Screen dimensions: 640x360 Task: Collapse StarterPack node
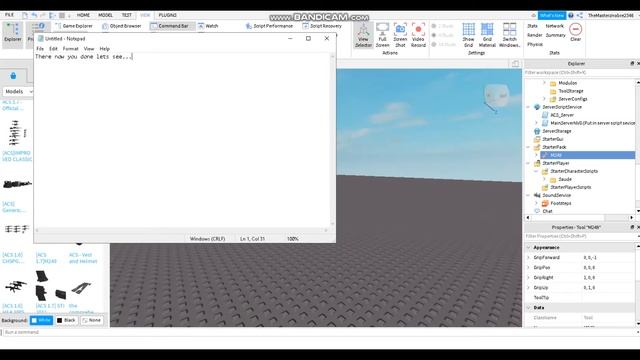pyautogui.click(x=528, y=147)
